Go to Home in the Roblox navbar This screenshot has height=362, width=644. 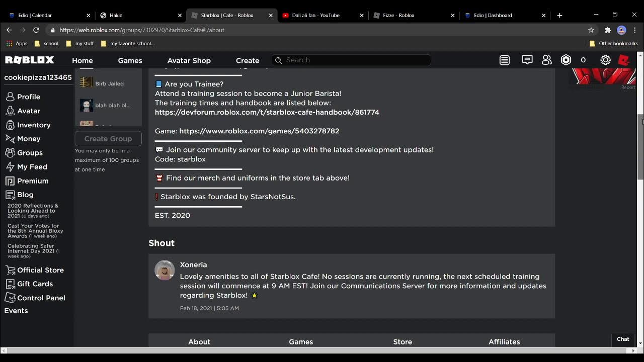click(83, 60)
